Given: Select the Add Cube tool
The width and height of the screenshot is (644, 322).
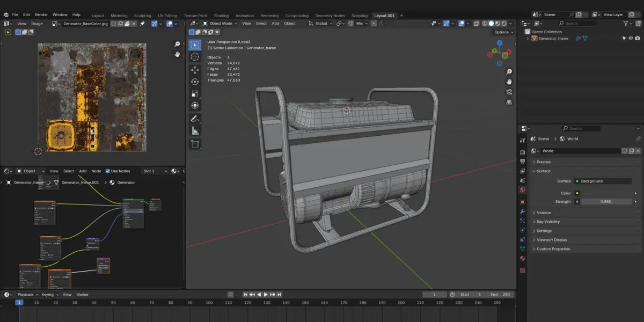Looking at the screenshot, I should [195, 144].
